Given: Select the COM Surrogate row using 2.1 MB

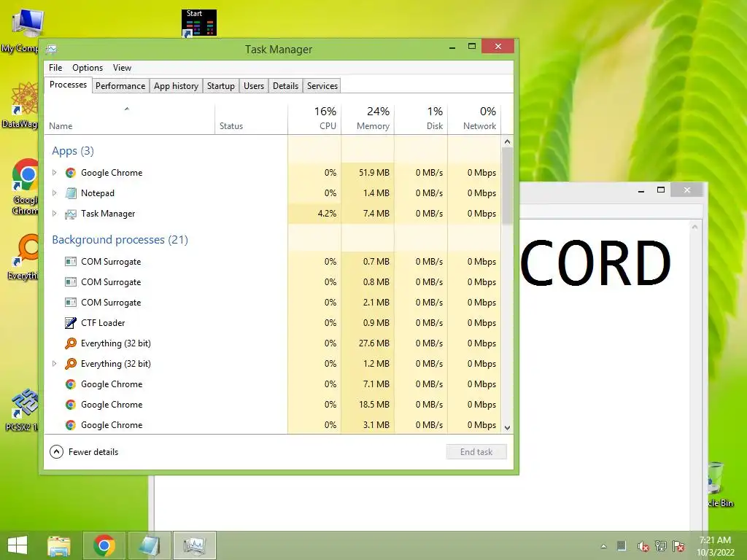Looking at the screenshot, I should pos(273,303).
